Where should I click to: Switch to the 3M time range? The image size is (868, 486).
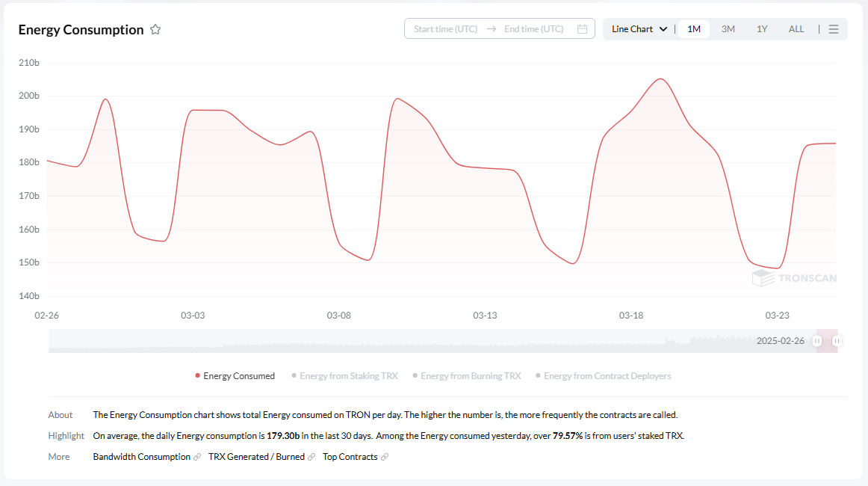point(728,29)
